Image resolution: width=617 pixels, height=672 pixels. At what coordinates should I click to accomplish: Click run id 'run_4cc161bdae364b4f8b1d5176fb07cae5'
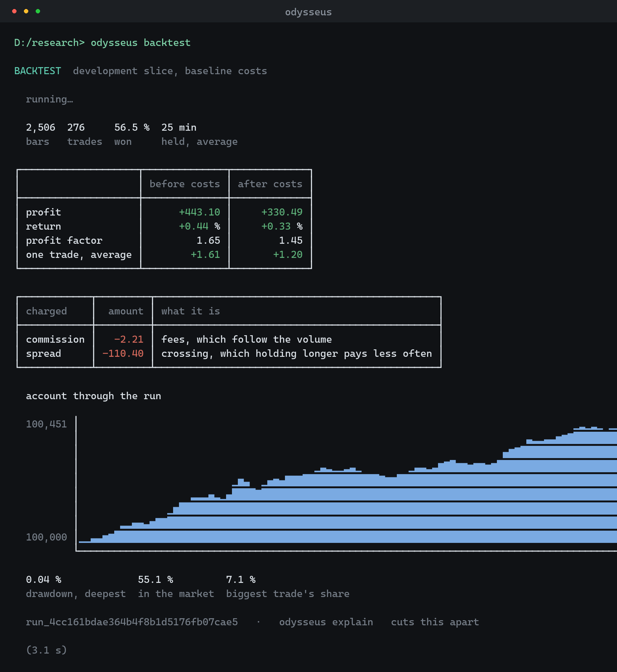coord(132,622)
